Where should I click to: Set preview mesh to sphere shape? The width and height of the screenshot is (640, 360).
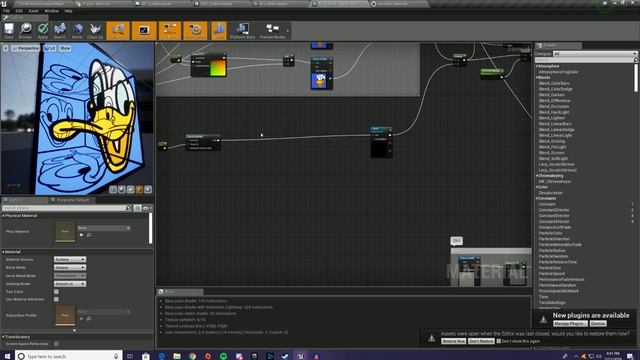(122, 189)
